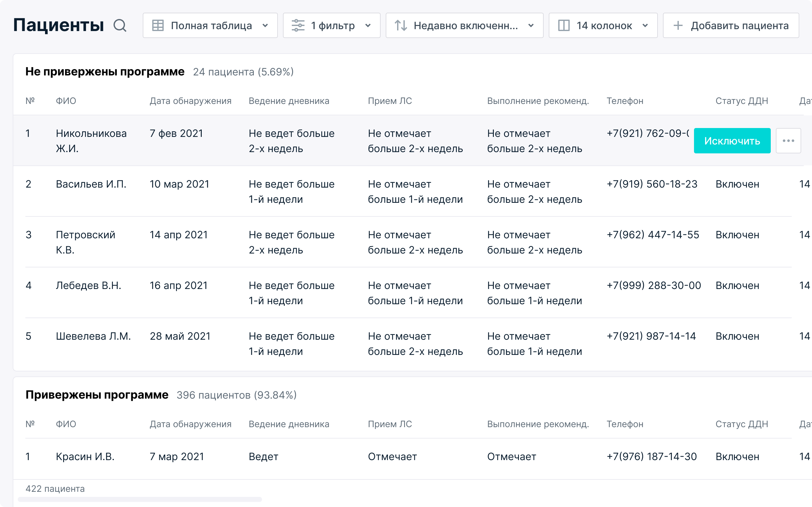Screen dimensions: 812x507
Task: Open patient Лебедев В.Н. row
Action: [88, 286]
